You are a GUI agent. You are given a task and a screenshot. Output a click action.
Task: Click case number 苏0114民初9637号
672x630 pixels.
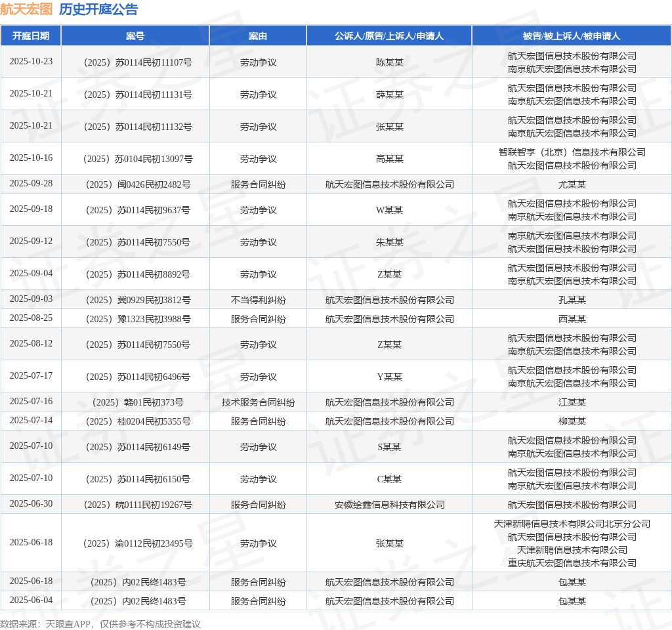pyautogui.click(x=138, y=210)
